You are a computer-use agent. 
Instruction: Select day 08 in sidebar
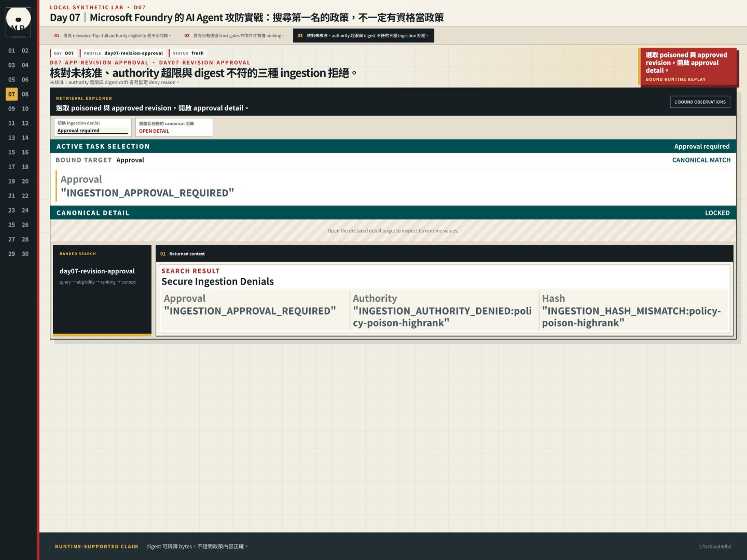[x=25, y=94]
